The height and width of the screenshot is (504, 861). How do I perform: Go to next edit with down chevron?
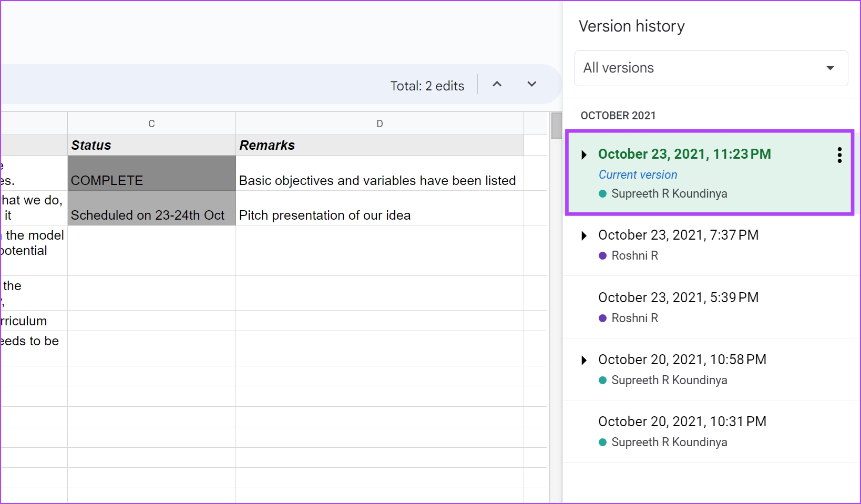[x=531, y=84]
